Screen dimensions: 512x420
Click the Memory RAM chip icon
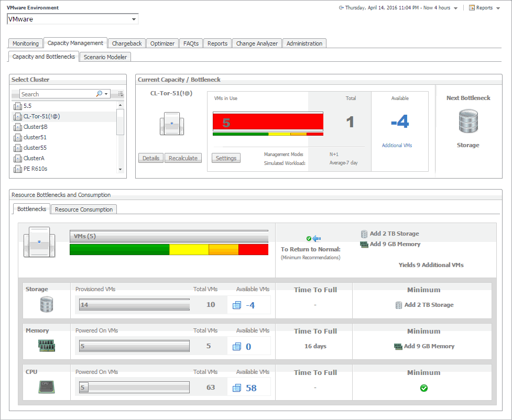coord(46,346)
